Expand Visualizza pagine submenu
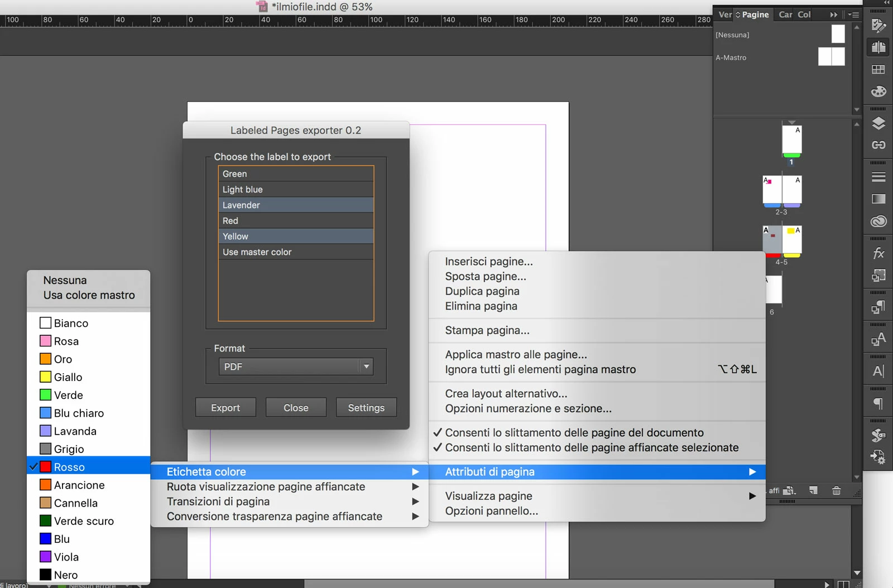This screenshot has width=893, height=588. click(597, 496)
